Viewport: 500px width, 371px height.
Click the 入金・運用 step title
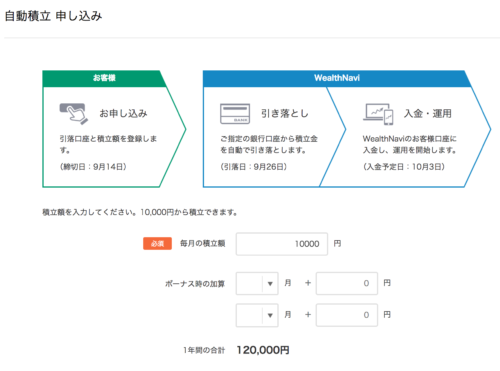(x=428, y=113)
